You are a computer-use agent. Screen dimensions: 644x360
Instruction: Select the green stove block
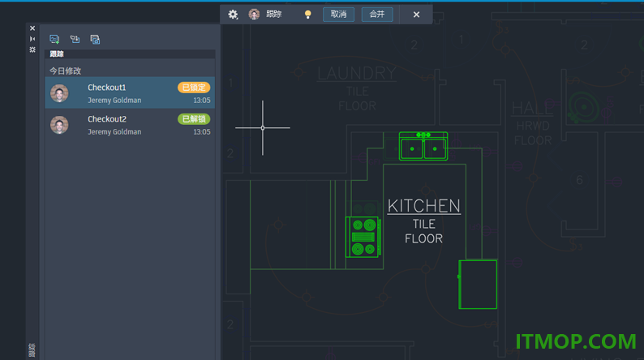point(363,238)
